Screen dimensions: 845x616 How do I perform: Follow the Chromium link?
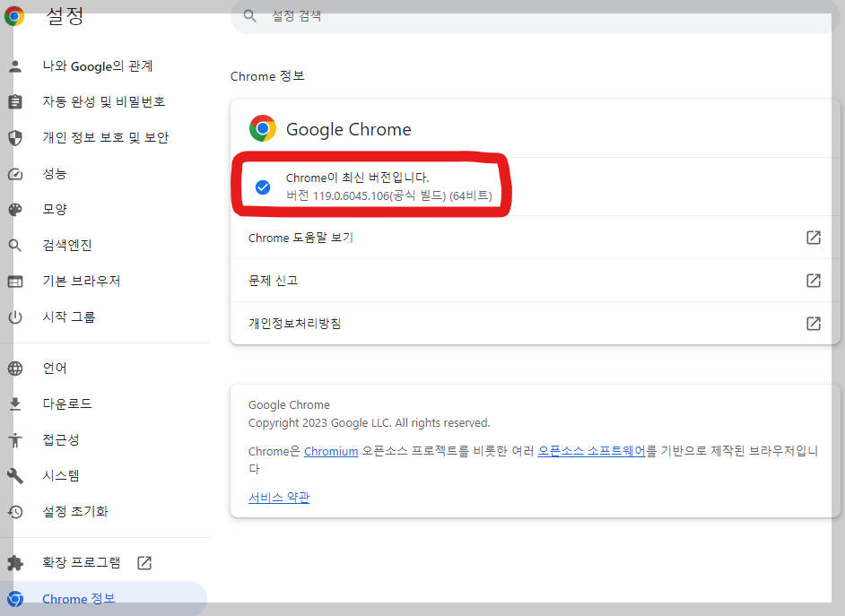pos(331,451)
